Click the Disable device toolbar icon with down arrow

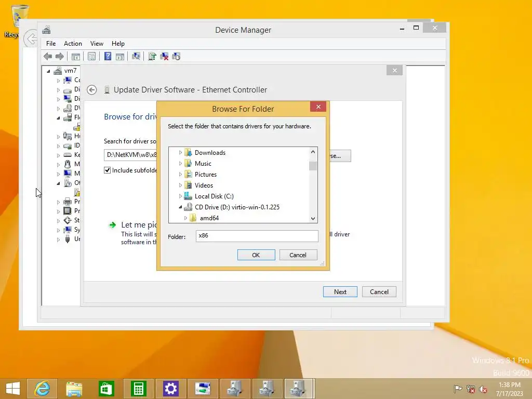[x=176, y=56]
